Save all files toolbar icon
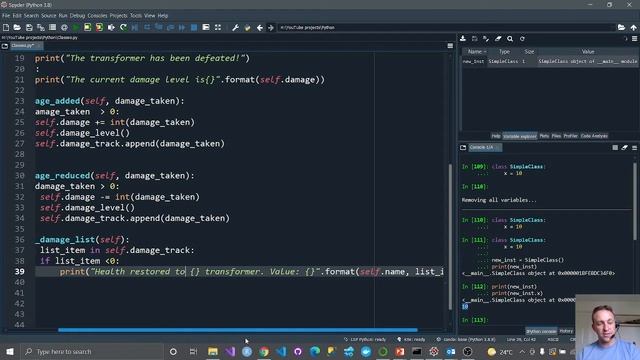 tap(41, 27)
